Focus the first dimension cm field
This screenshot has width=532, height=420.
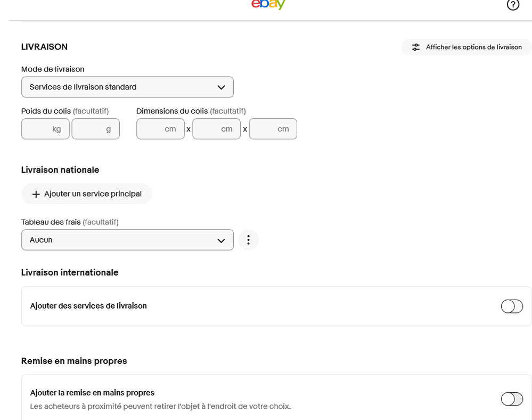160,129
